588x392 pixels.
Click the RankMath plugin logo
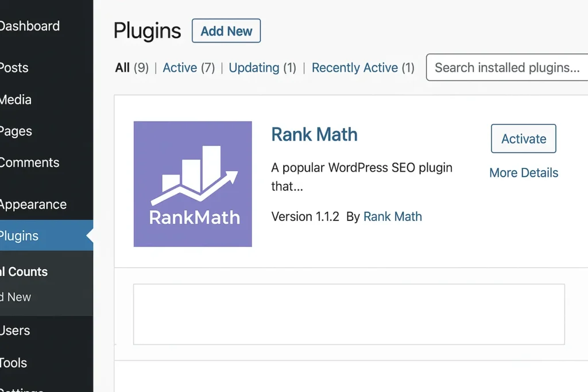pos(193,184)
